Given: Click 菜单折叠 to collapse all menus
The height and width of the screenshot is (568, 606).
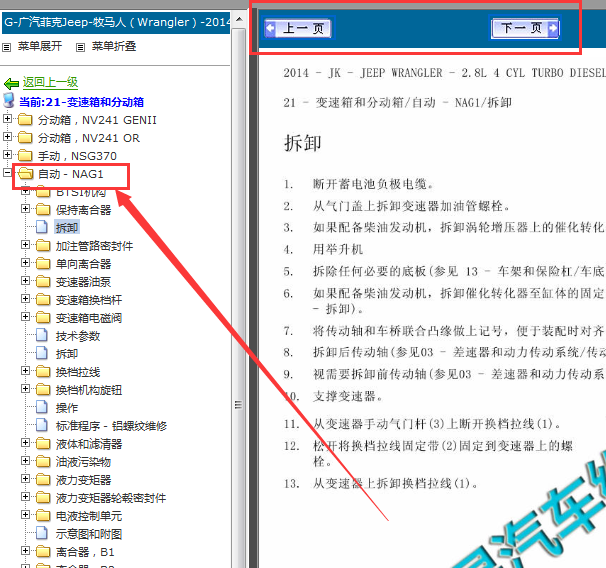Looking at the screenshot, I should tap(114, 46).
